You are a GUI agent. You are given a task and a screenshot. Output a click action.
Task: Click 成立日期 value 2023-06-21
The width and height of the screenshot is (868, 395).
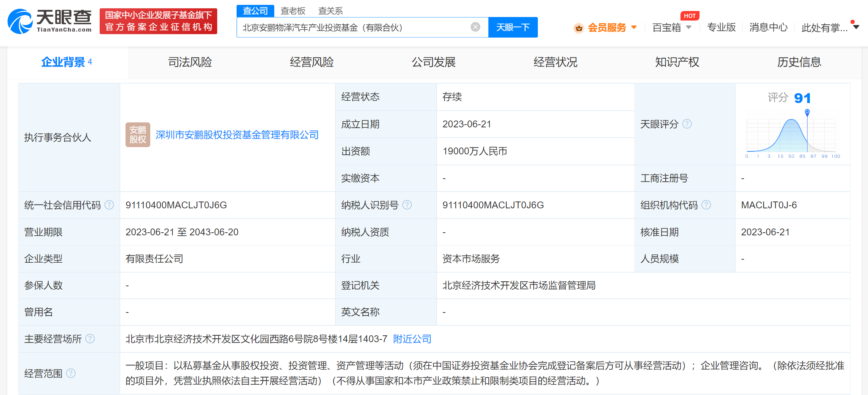click(x=467, y=124)
